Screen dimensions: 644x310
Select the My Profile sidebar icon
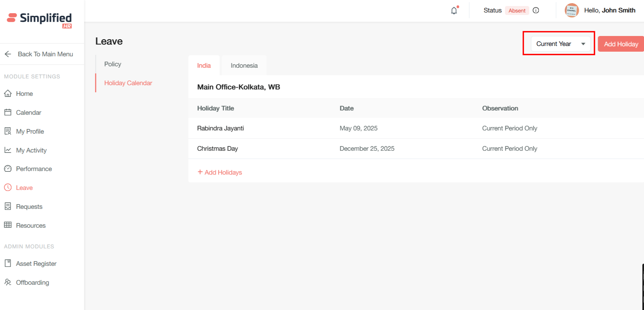(8, 131)
